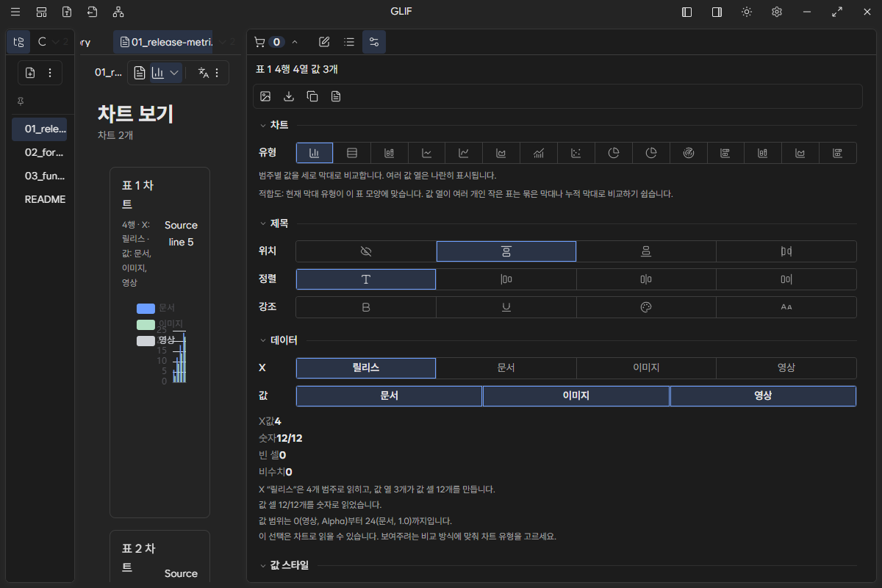Expand the dropdown beside the C tab
This screenshot has height=588, width=882.
tap(56, 42)
